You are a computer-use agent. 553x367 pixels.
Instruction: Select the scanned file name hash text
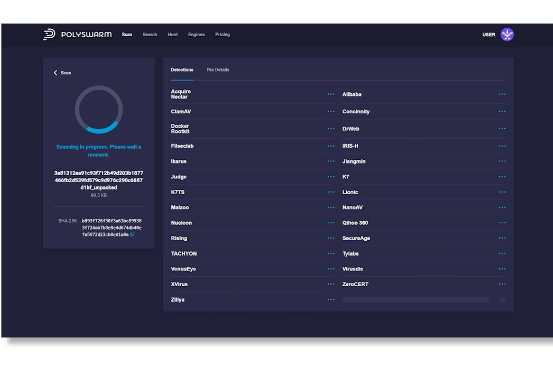(99, 180)
